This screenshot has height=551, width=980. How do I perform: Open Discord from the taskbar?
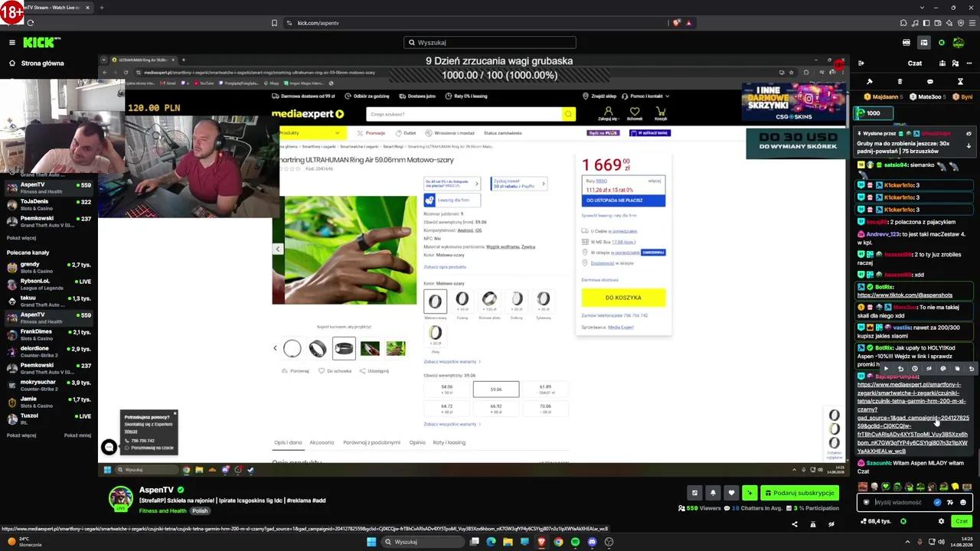click(x=592, y=542)
